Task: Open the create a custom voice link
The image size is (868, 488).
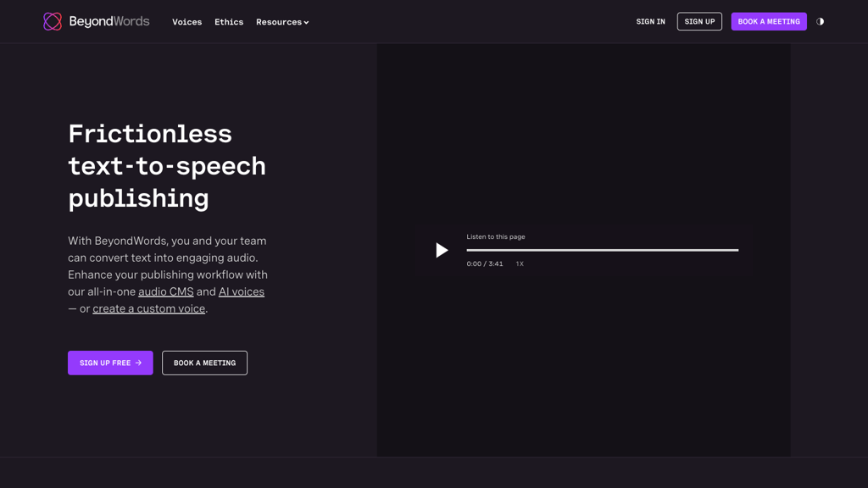Action: click(x=148, y=308)
